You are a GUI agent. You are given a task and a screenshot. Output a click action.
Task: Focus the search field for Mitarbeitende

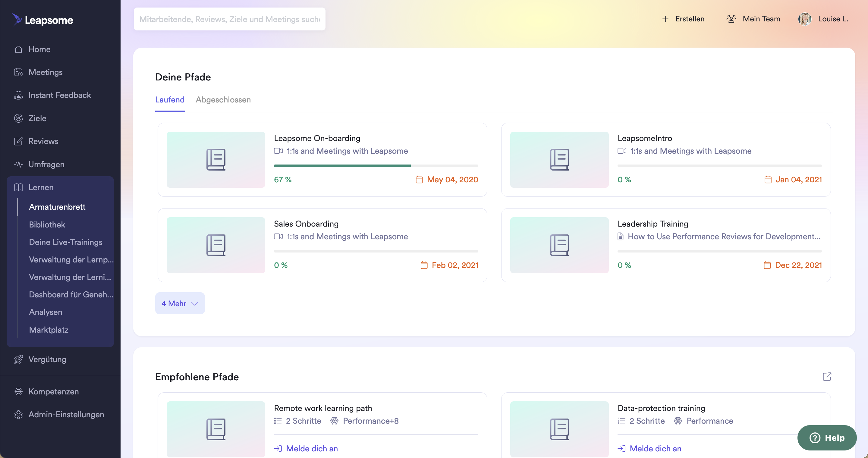pos(229,19)
